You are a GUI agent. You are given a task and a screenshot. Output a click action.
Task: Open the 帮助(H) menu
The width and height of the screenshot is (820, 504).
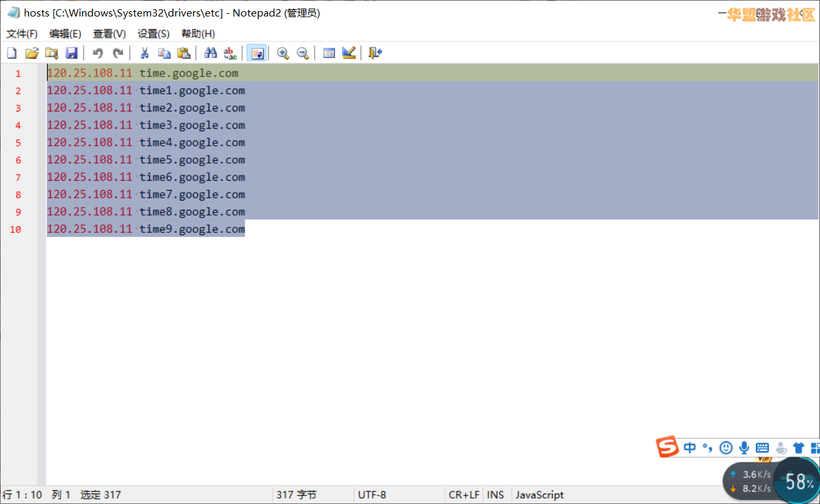(198, 34)
